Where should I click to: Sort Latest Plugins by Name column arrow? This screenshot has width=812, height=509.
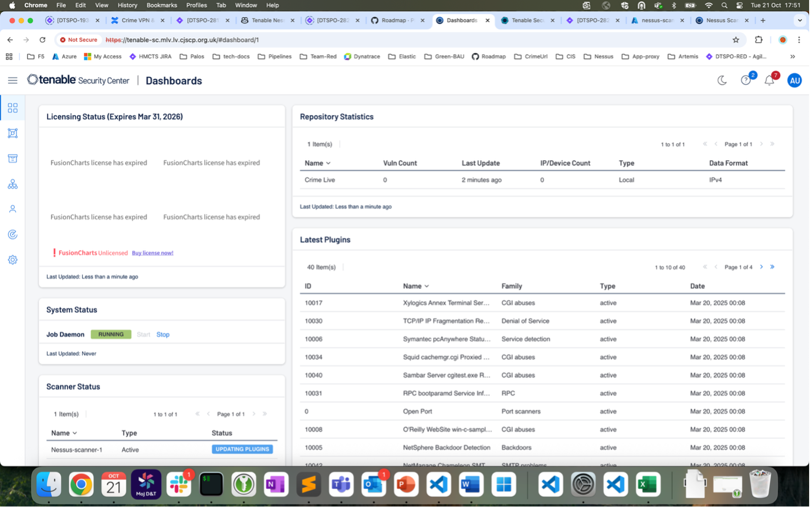point(427,286)
